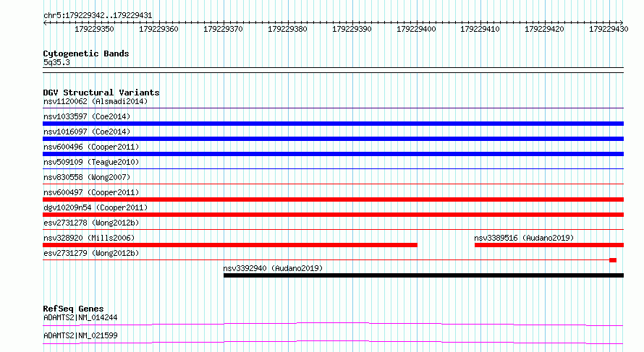Click the chr5:179229342..179229431 region label
Image resolution: width=644 pixels, height=352 pixels.
point(98,15)
